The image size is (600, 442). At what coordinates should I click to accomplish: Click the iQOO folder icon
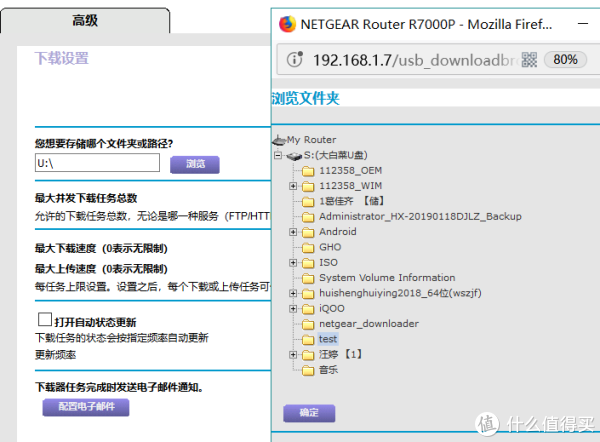(x=308, y=309)
